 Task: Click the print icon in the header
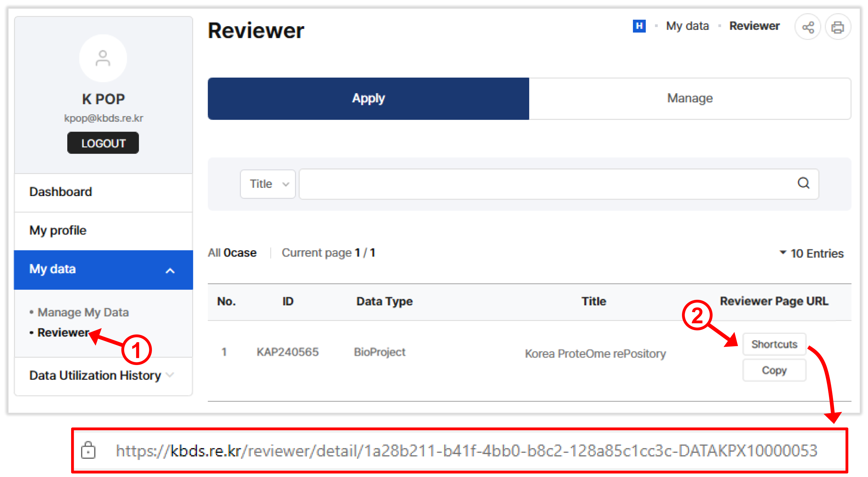(837, 27)
